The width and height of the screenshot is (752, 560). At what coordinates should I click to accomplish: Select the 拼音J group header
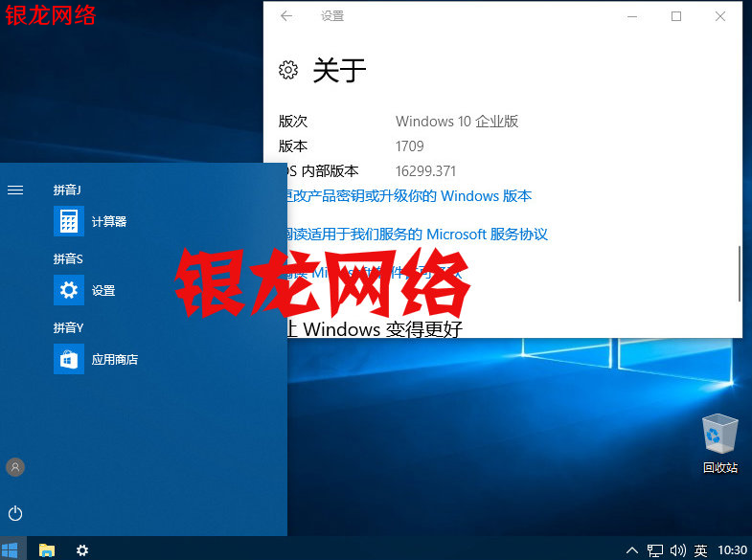pyautogui.click(x=67, y=190)
